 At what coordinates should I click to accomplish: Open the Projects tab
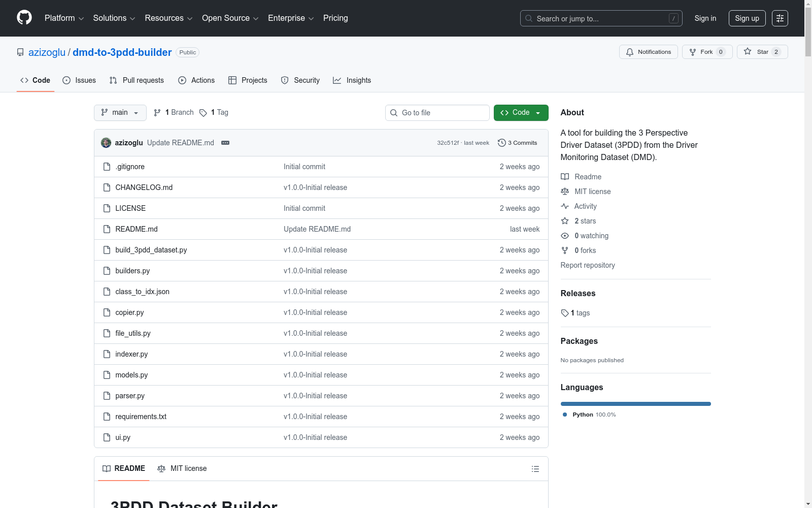(x=248, y=80)
